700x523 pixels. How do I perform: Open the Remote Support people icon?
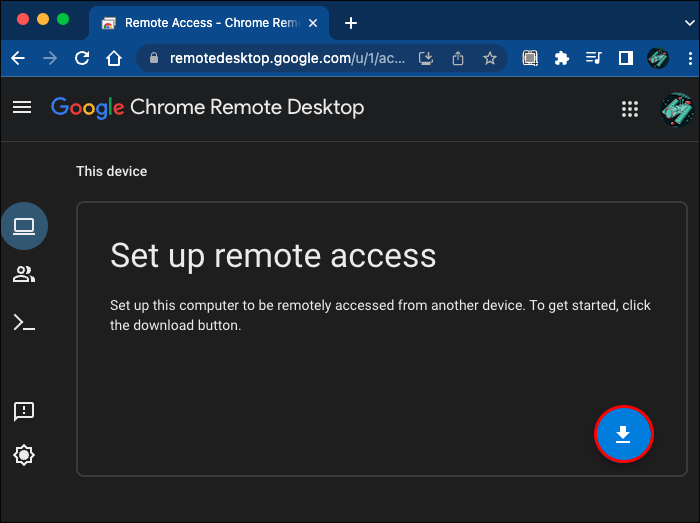tap(24, 274)
